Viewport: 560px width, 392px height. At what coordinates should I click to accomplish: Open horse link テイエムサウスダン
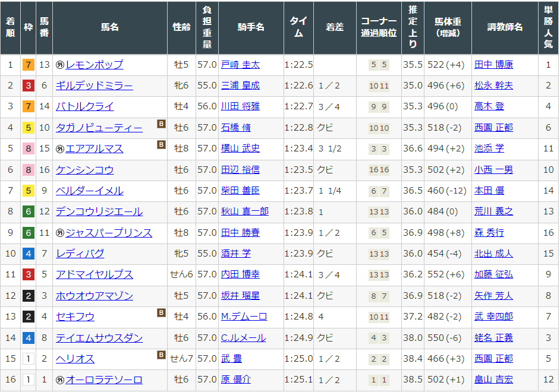pos(99,338)
